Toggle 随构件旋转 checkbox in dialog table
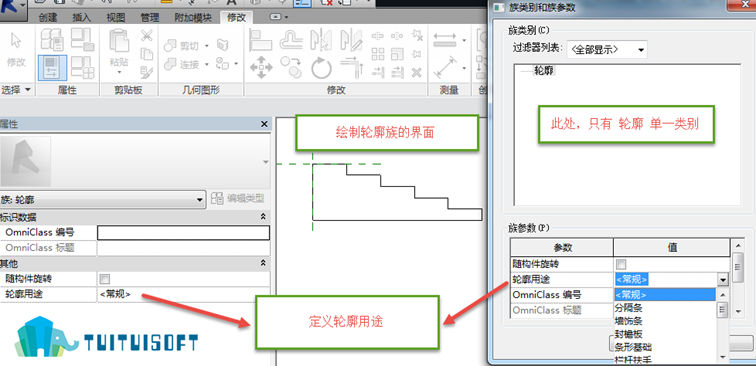 click(x=621, y=264)
